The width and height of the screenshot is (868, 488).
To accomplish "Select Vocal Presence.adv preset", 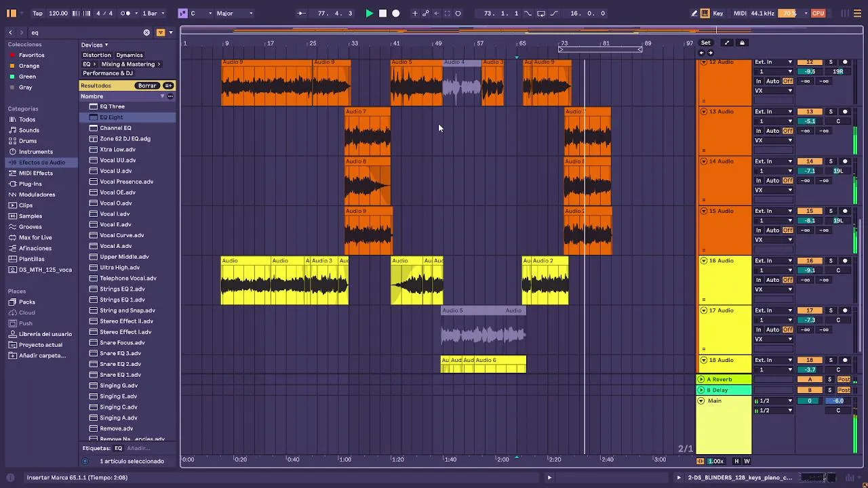I will click(x=126, y=182).
